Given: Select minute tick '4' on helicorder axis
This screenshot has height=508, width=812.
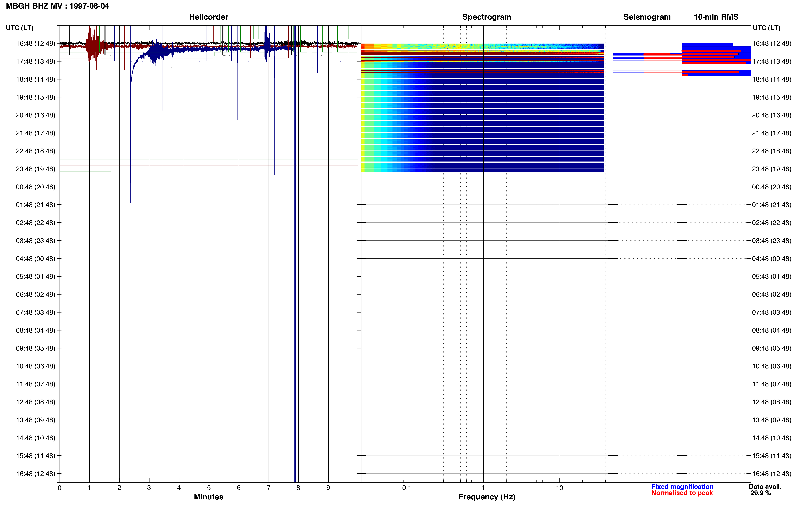Looking at the screenshot, I should click(x=179, y=488).
